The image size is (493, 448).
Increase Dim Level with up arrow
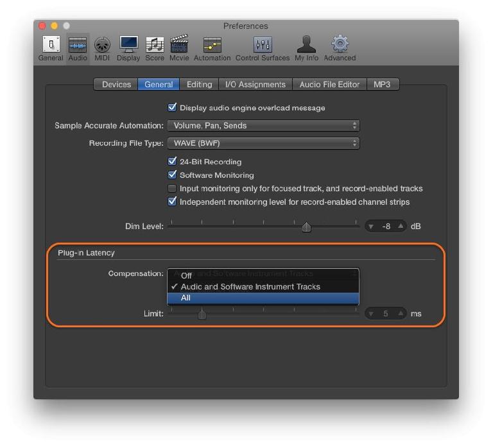[401, 226]
